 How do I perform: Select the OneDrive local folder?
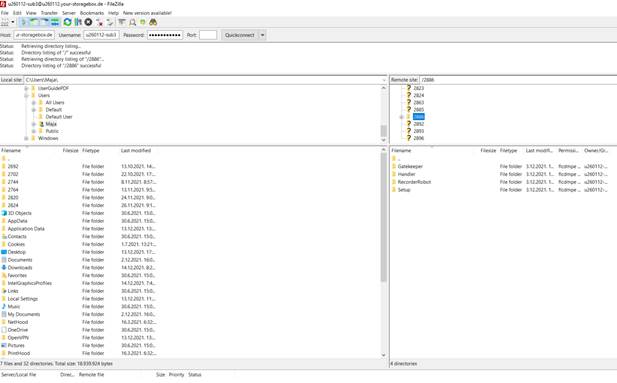[18, 330]
